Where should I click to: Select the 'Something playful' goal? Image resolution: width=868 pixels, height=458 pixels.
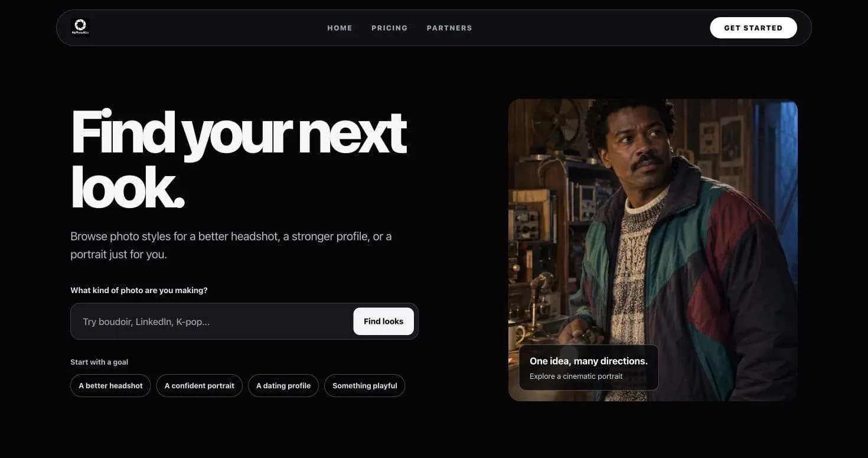pyautogui.click(x=364, y=385)
